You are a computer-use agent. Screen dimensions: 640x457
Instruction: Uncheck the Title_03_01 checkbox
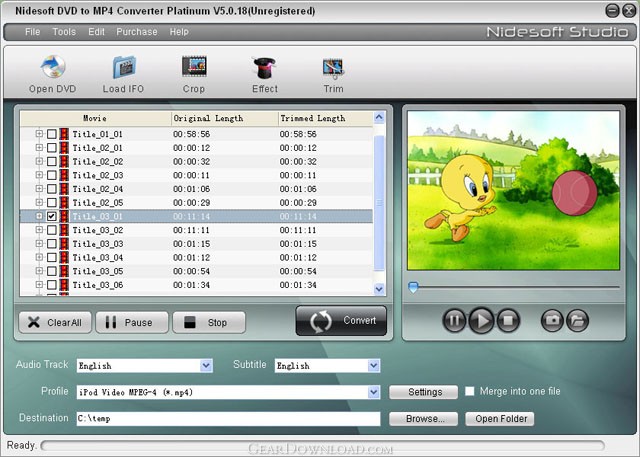51,216
